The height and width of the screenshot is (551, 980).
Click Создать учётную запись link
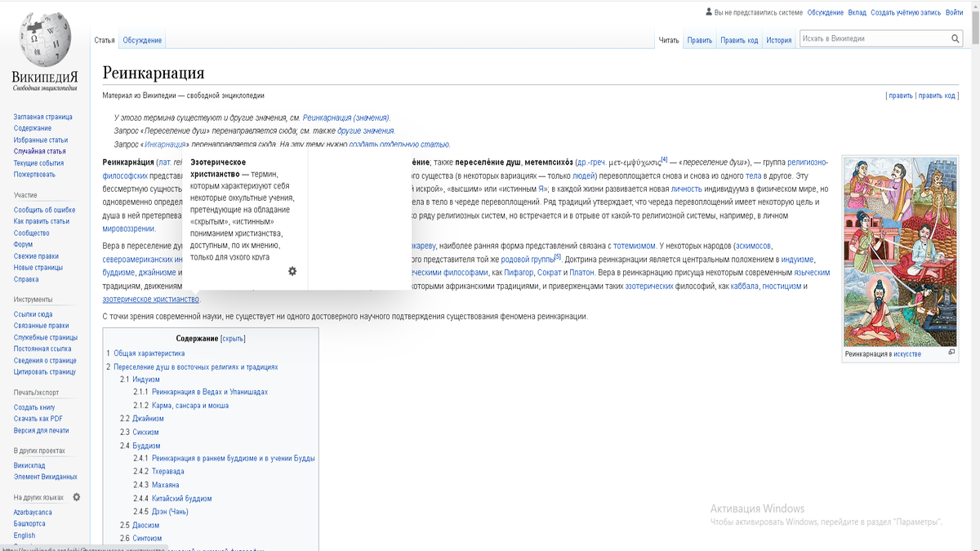click(x=906, y=12)
